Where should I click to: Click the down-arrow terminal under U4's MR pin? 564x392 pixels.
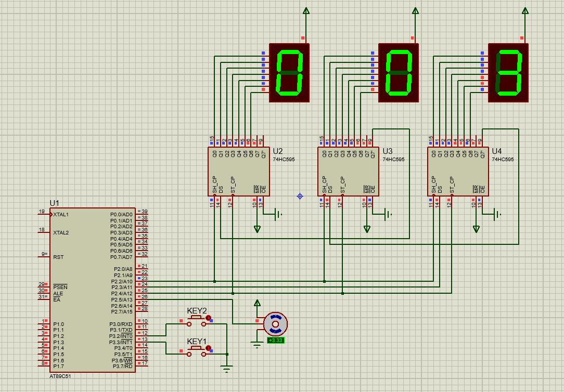tap(476, 229)
